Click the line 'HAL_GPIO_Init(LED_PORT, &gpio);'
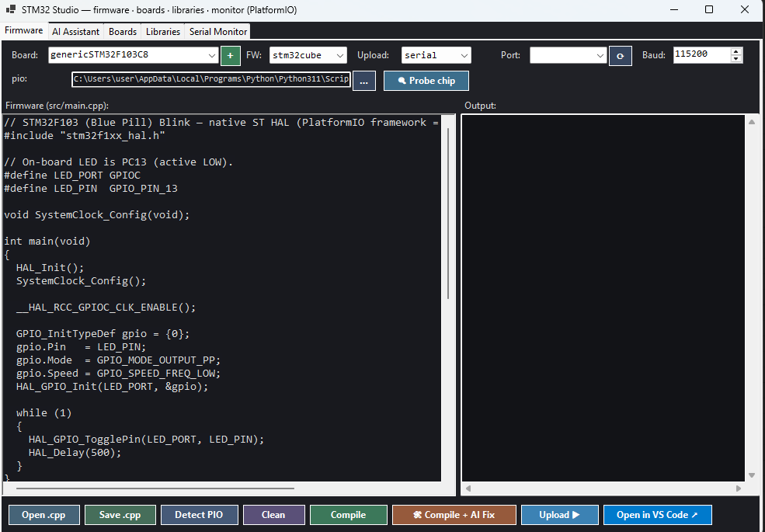This screenshot has height=532, width=765. tap(112, 387)
